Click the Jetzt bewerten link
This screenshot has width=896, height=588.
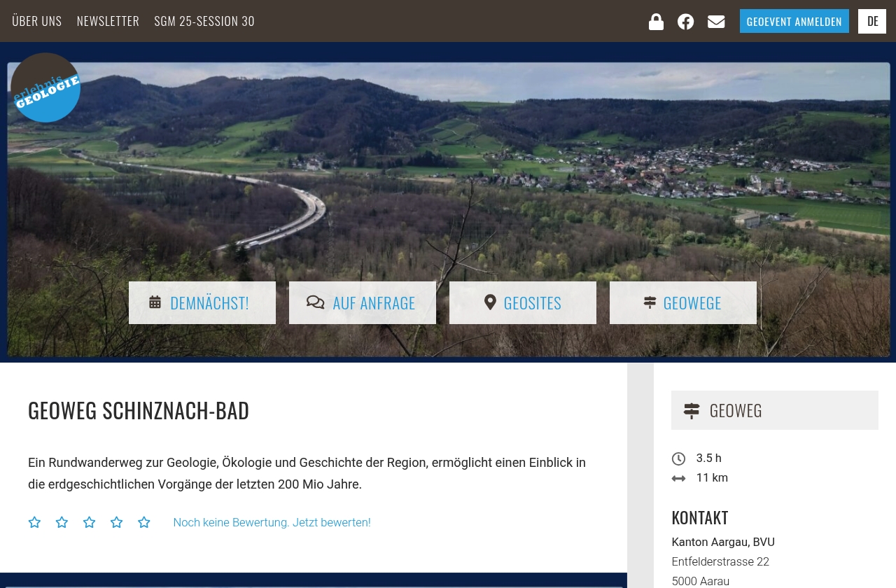click(331, 522)
